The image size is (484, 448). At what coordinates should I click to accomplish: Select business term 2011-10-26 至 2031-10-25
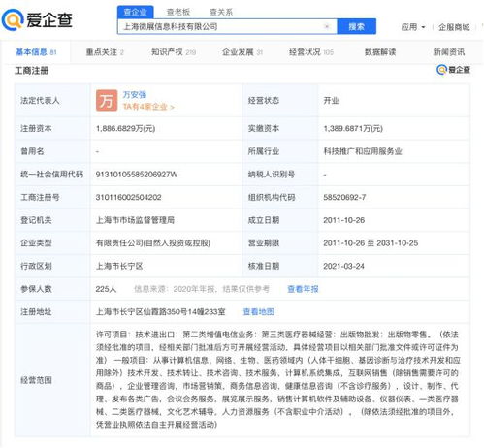pos(371,243)
